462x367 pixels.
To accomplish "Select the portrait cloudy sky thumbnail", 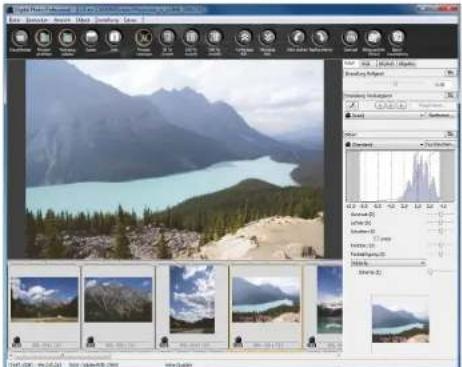I will [x=192, y=299].
